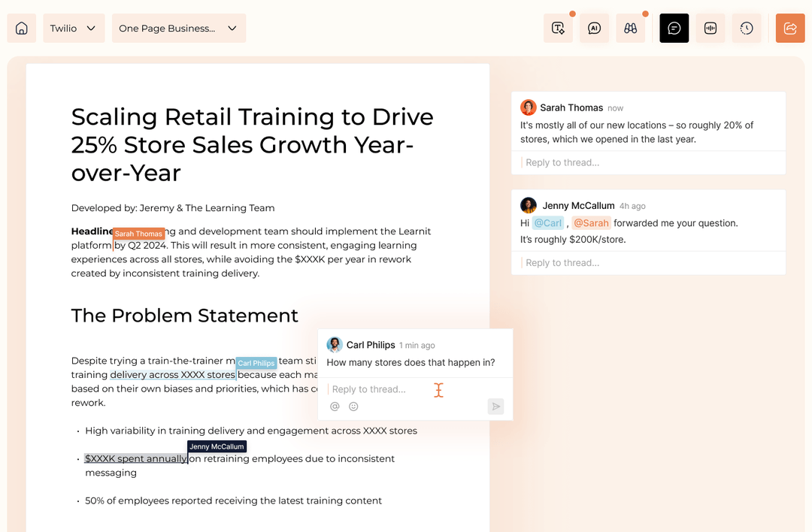Image resolution: width=812 pixels, height=532 pixels.
Task: Open the One Page Business document dropdown
Action: (x=178, y=28)
